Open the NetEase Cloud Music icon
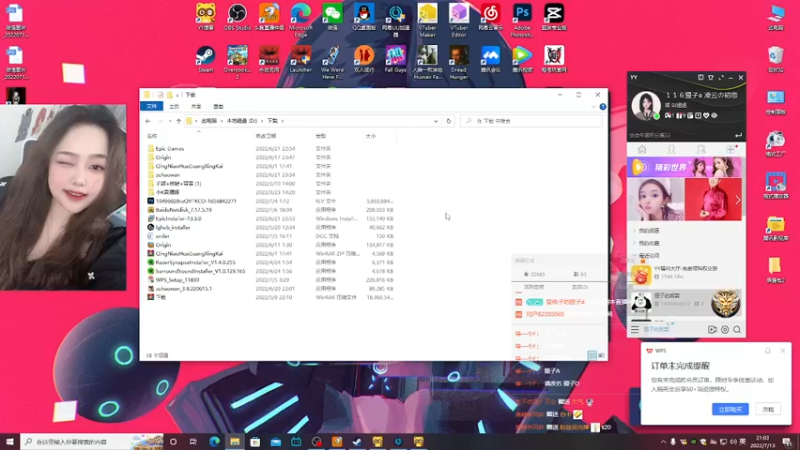This screenshot has width=800, height=450. pos(490,17)
